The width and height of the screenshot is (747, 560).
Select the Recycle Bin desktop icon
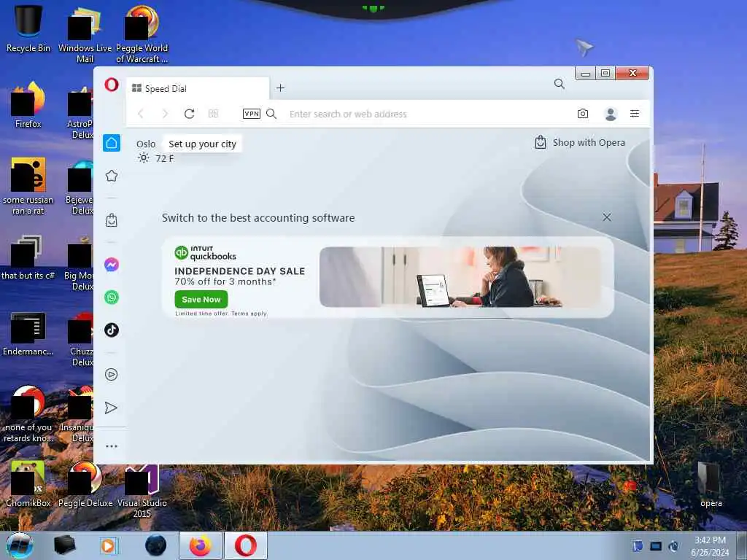pyautogui.click(x=28, y=29)
